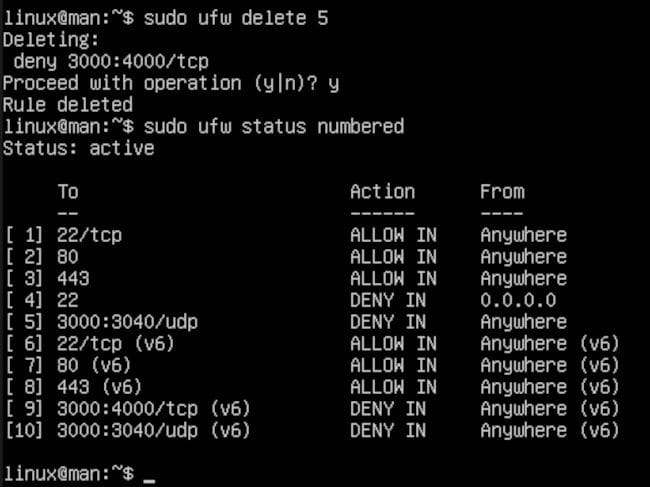Click the 'Action' column header
The width and height of the screenshot is (650, 487).
click(382, 191)
